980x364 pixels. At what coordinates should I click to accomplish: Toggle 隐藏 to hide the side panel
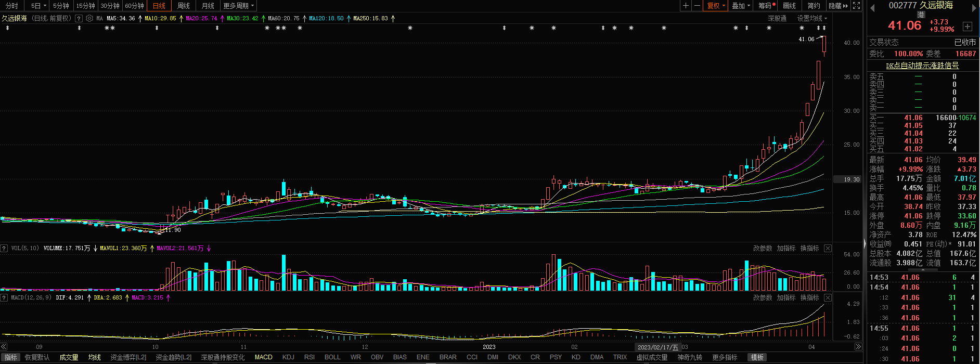838,6
